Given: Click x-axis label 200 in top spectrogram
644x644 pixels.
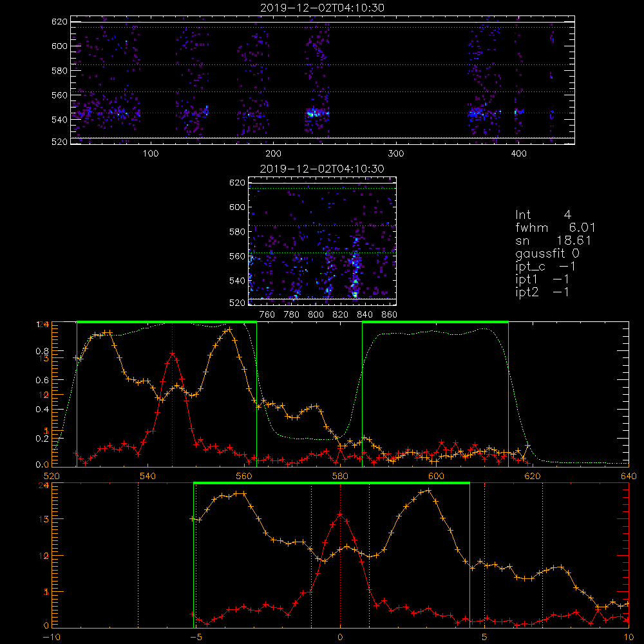Looking at the screenshot, I should point(273,154).
